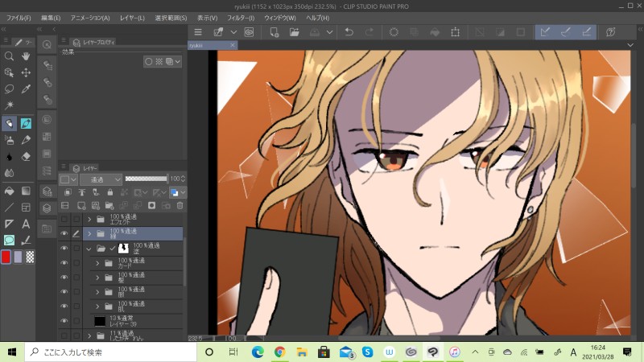Image resolution: width=644 pixels, height=362 pixels.
Task: Hide the 肌 folder layer
Action: coord(64,306)
